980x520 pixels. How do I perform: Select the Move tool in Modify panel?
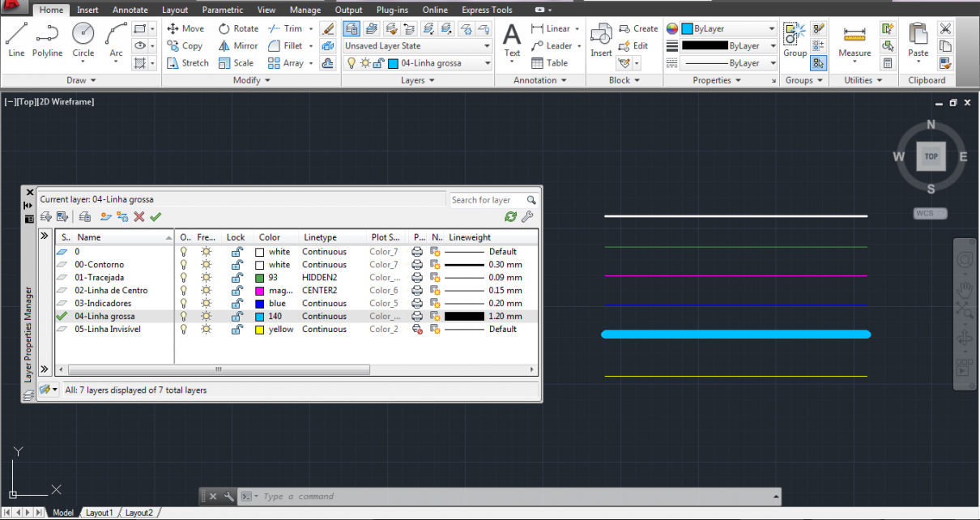tap(186, 28)
